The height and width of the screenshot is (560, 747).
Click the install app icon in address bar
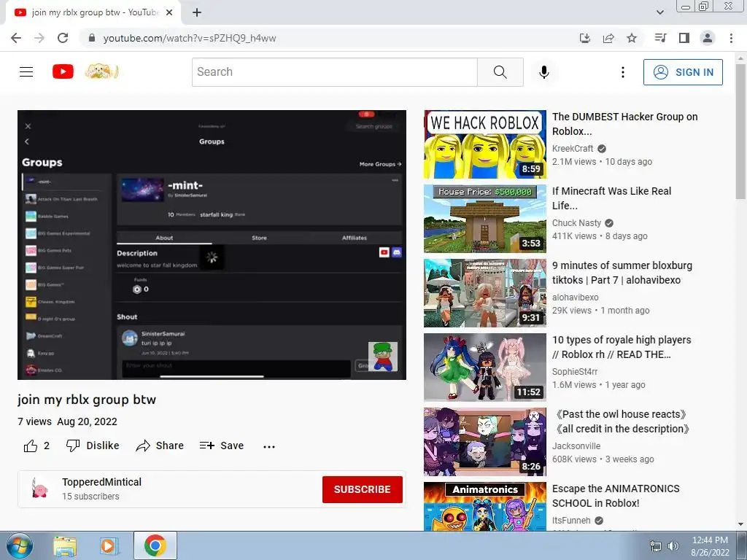pyautogui.click(x=585, y=38)
